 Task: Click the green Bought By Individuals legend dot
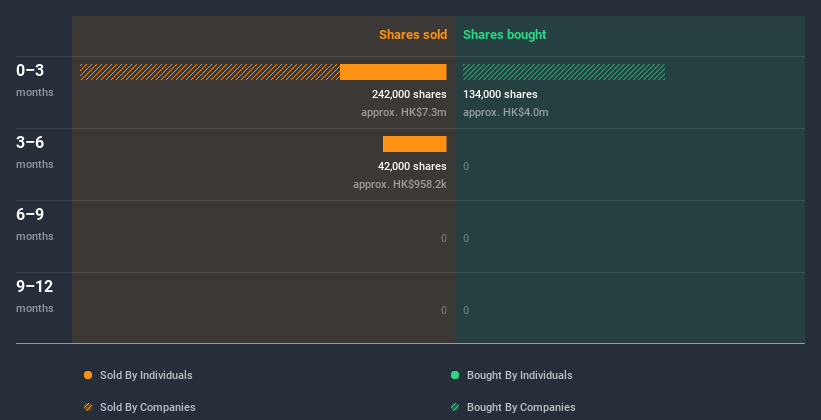[455, 375]
